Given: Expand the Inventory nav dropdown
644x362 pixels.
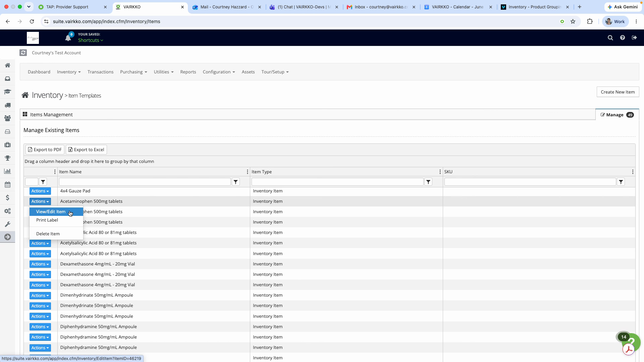Looking at the screenshot, I should point(69,72).
